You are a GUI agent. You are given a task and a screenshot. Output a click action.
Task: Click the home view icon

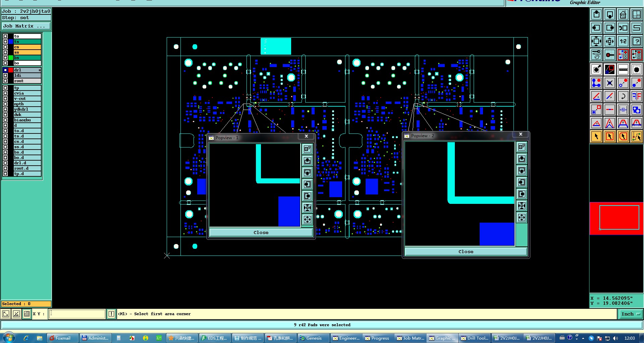click(623, 14)
